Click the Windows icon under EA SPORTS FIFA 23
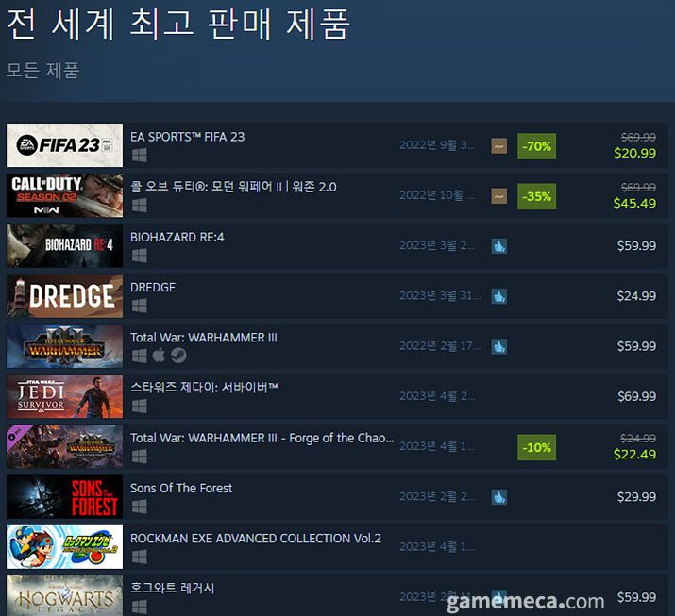Image resolution: width=675 pixels, height=616 pixels. coord(140,155)
